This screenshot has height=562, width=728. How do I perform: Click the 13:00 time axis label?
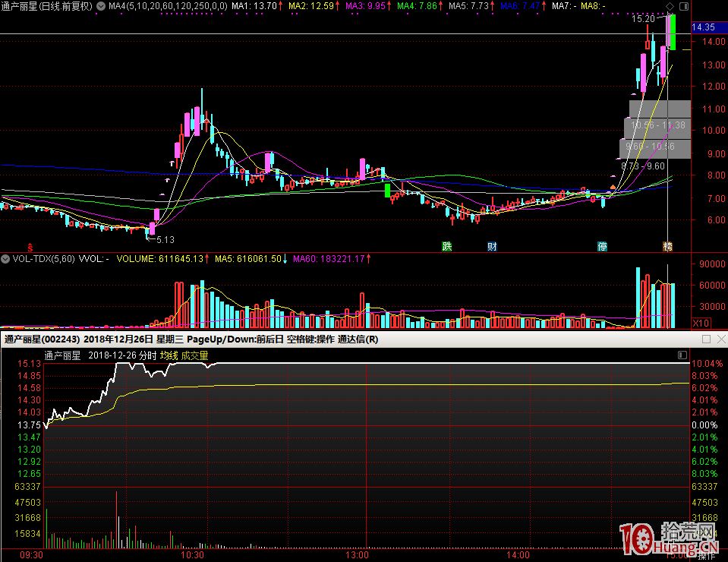[357, 555]
